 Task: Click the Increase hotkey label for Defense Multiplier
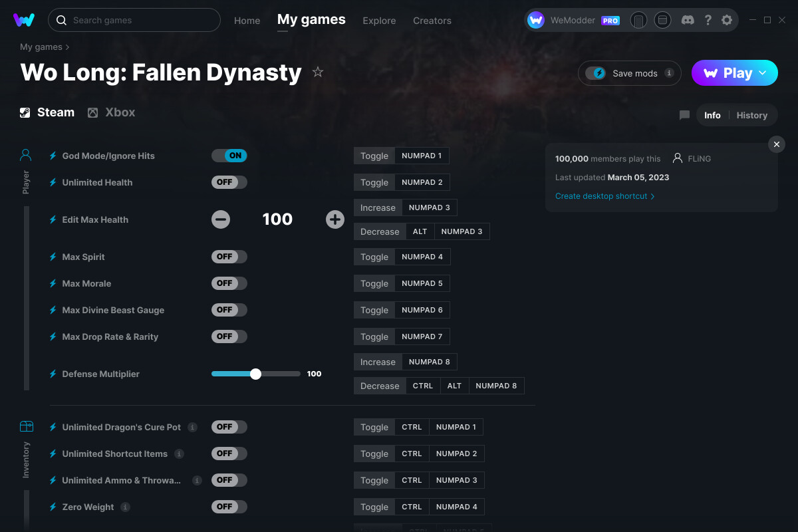378,362
